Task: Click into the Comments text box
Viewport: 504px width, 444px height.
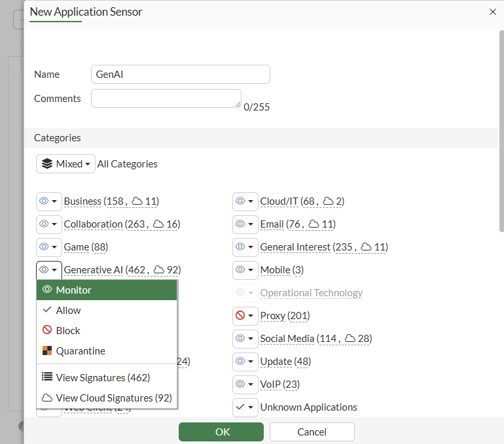Action: click(x=166, y=98)
